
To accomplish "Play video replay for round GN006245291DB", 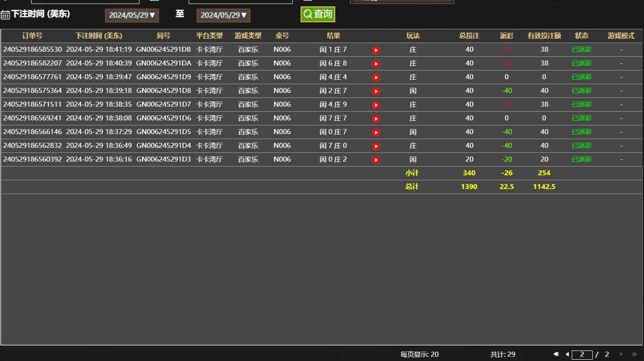I will click(376, 50).
